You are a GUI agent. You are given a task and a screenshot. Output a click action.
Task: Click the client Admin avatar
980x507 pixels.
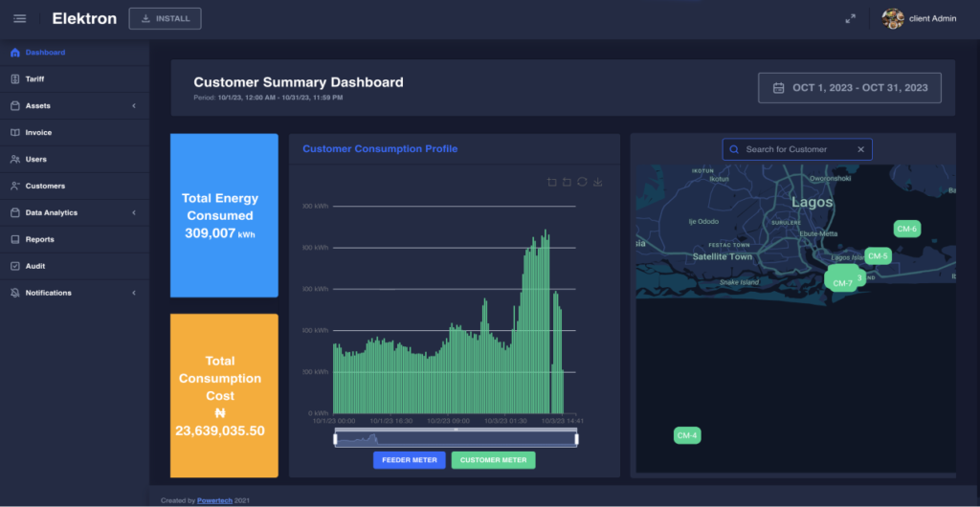coord(893,19)
